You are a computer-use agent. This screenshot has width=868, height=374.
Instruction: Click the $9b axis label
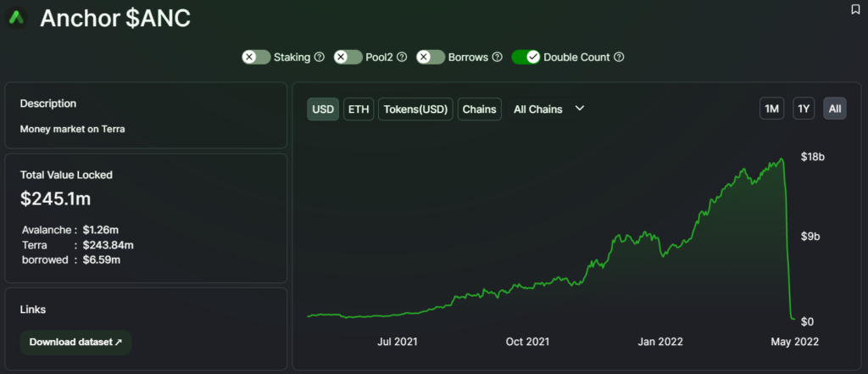click(x=810, y=237)
